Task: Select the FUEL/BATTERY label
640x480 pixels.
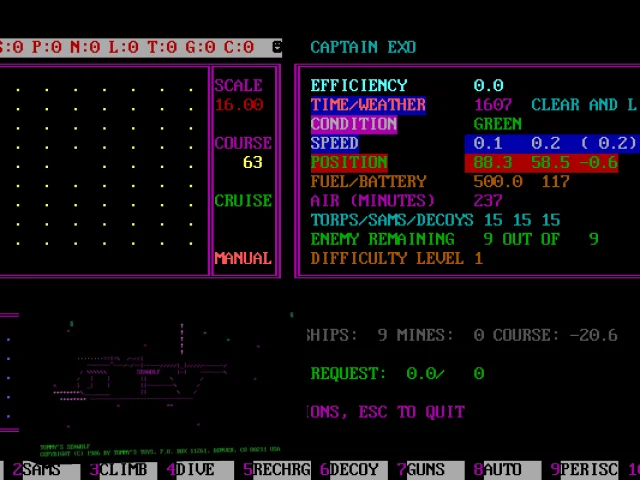Action: click(x=368, y=182)
